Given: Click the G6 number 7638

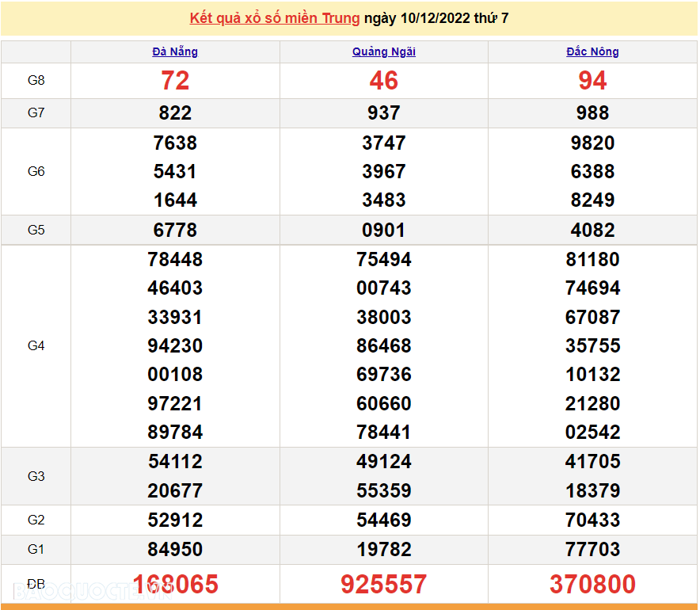Looking at the screenshot, I should tap(175, 143).
